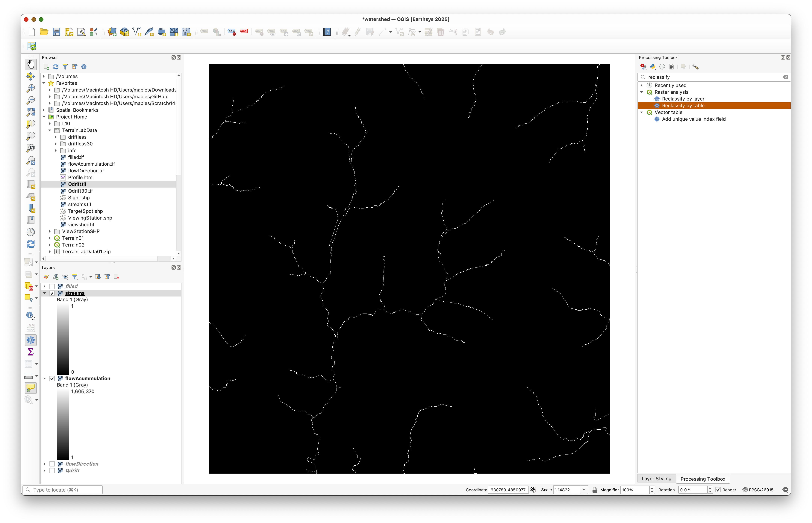812x523 pixels.
Task: Click the Toolbox gear icon in sidebar
Action: click(x=31, y=340)
